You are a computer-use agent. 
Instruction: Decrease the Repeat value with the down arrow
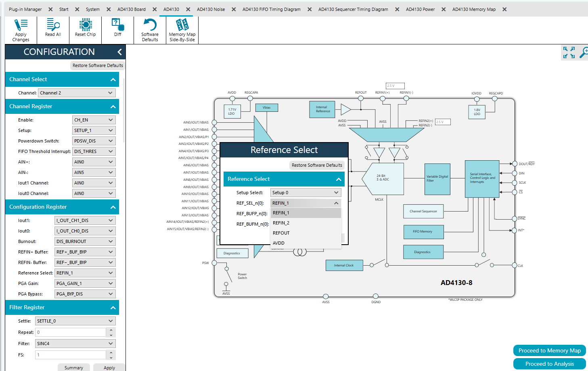pos(111,335)
